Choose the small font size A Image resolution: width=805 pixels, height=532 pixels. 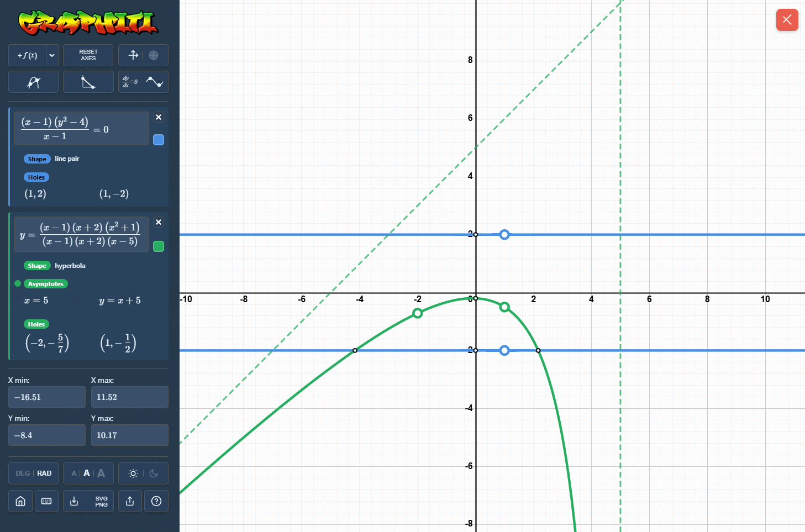click(74, 473)
